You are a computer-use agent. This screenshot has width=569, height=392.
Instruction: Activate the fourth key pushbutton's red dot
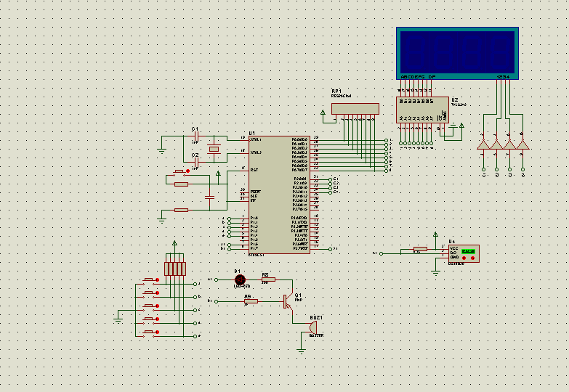157,319
